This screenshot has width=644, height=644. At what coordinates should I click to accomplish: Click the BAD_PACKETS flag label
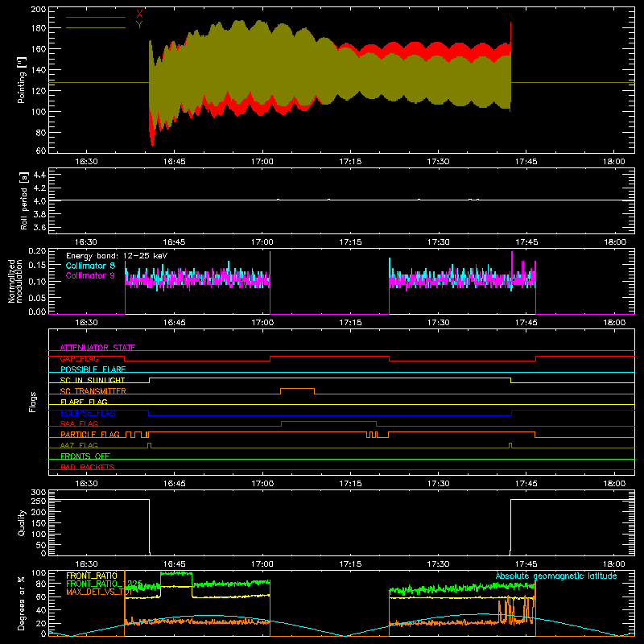tap(88, 467)
